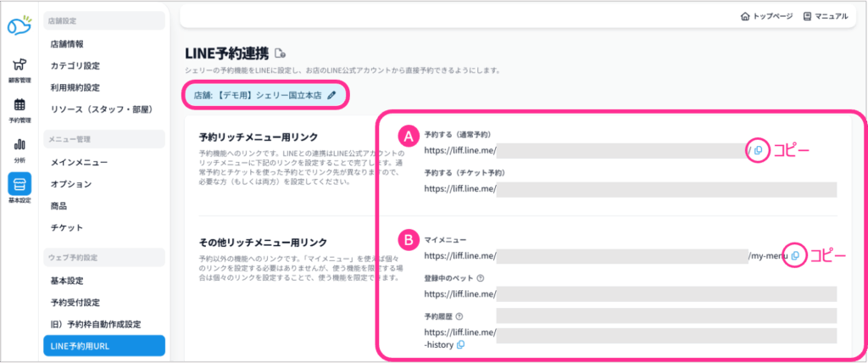This screenshot has height=363, width=868.
Task: Open 予約受付設定 in sidebar
Action: 75,302
